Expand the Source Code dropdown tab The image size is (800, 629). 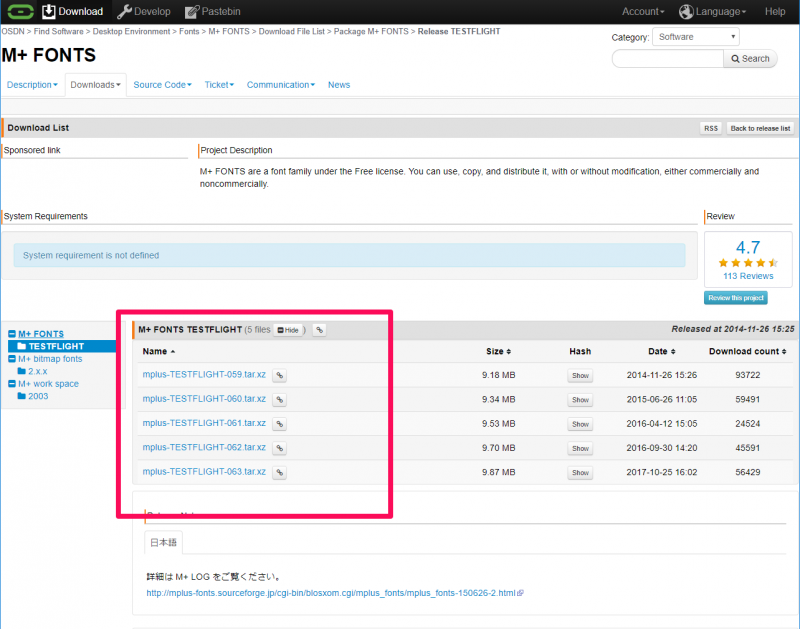[x=162, y=85]
